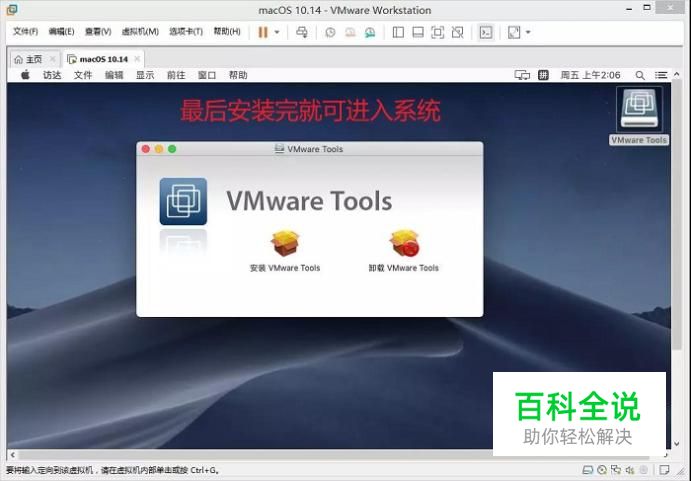The height and width of the screenshot is (481, 691).
Task: Click the vertical scrollbar up arrow
Action: click(676, 75)
